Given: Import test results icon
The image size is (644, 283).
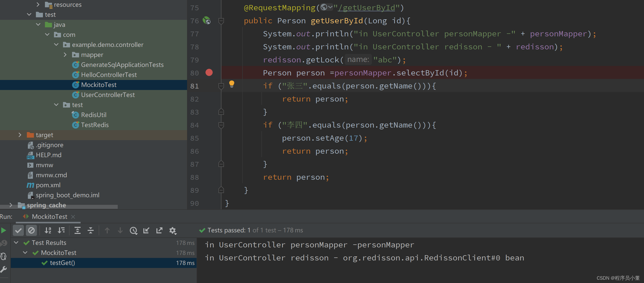Looking at the screenshot, I should 146,230.
